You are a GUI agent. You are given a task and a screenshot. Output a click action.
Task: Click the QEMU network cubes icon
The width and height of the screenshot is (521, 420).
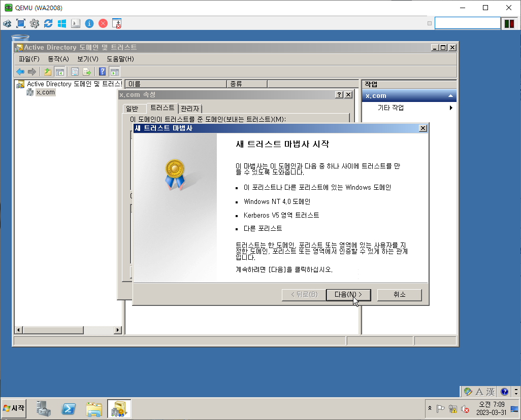point(7,23)
